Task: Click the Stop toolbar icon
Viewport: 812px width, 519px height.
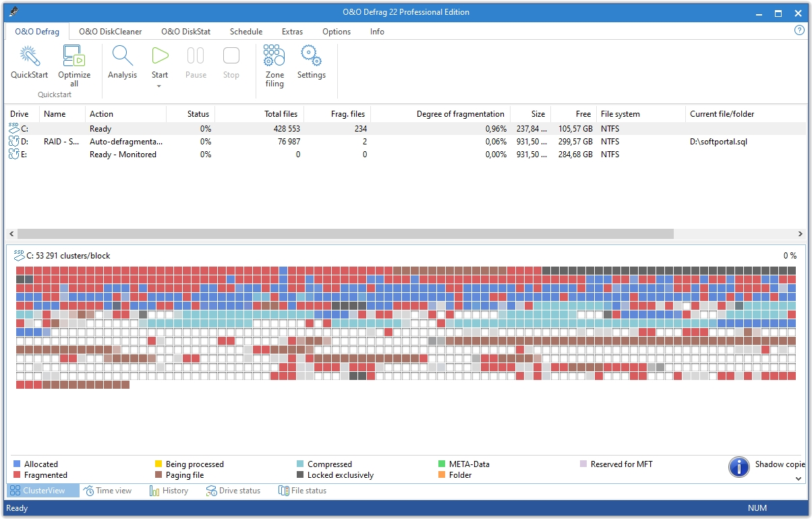Action: click(x=231, y=56)
